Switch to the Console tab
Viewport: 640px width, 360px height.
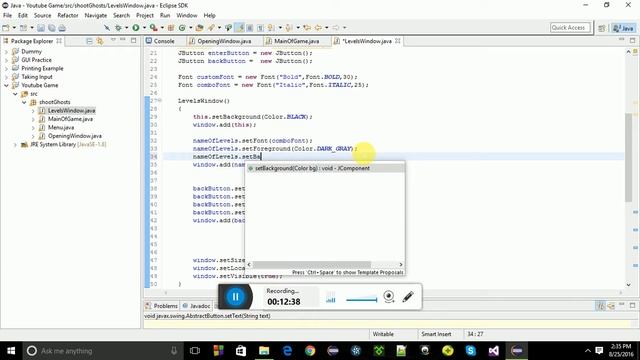160,41
